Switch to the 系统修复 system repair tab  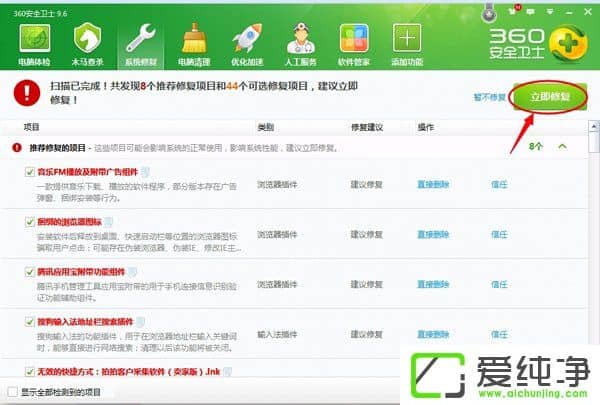141,45
